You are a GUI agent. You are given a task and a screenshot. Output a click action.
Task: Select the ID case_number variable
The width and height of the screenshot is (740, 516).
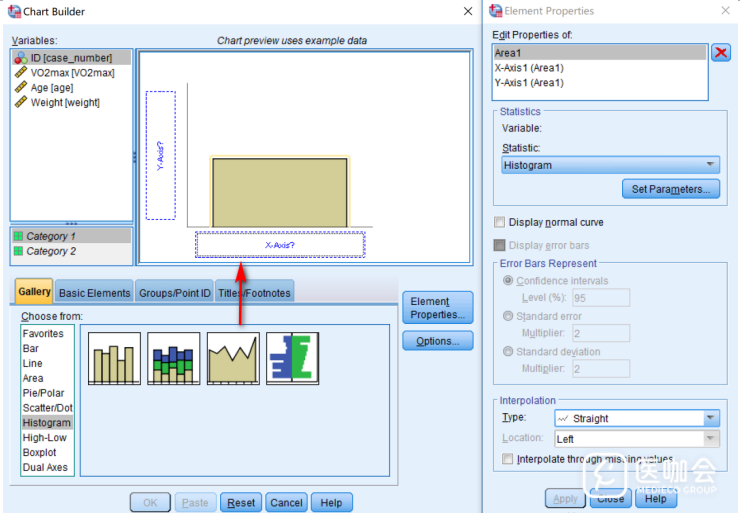pos(70,58)
